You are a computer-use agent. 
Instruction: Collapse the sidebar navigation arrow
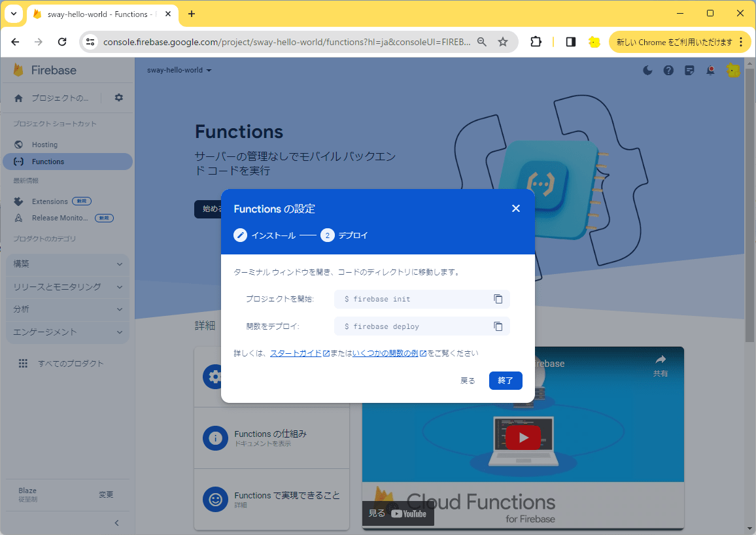[x=116, y=523]
